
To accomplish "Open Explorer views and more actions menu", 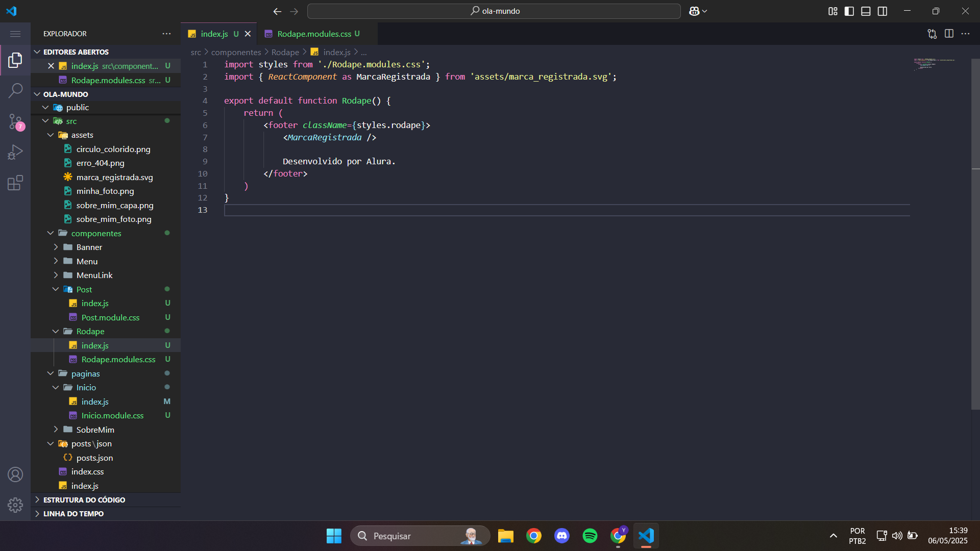I will coord(166,34).
